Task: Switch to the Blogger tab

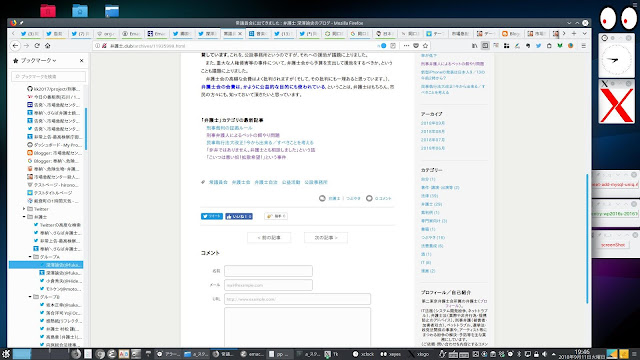Action: (x=511, y=34)
